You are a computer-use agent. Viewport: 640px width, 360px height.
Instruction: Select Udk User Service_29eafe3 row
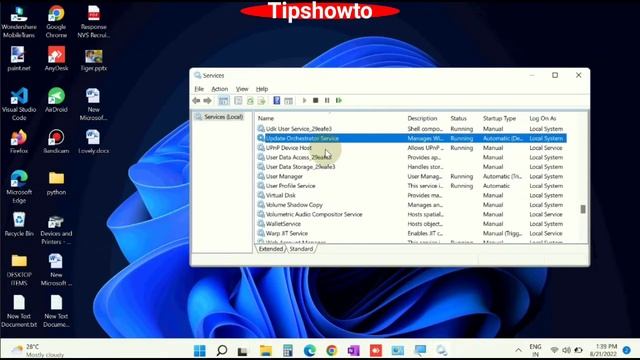pos(412,129)
